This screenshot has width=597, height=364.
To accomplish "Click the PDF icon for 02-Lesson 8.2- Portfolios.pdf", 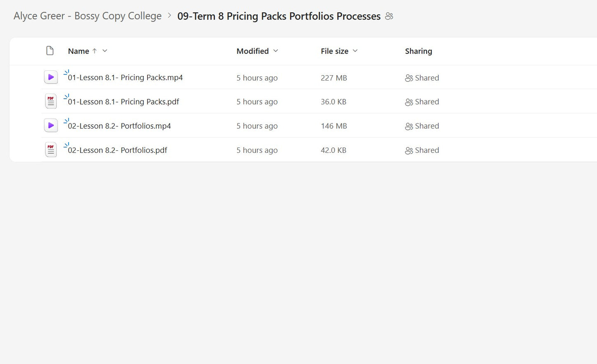I will point(50,149).
